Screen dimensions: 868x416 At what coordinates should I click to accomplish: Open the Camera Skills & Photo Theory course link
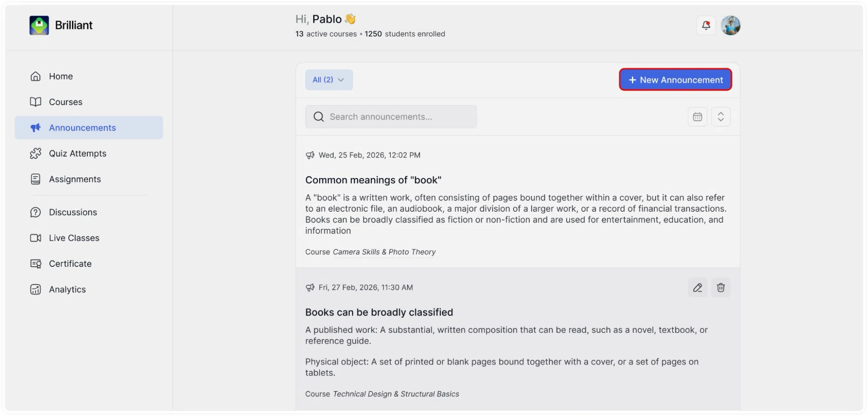(x=384, y=252)
